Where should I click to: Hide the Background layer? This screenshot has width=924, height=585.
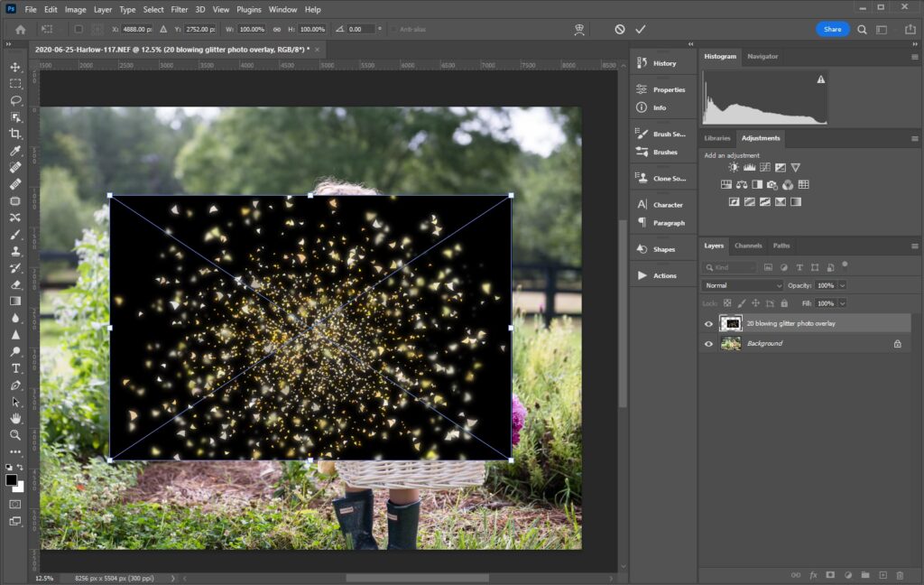pyautogui.click(x=708, y=344)
